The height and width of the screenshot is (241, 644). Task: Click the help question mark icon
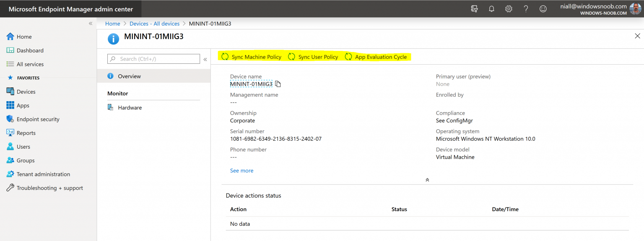click(526, 9)
